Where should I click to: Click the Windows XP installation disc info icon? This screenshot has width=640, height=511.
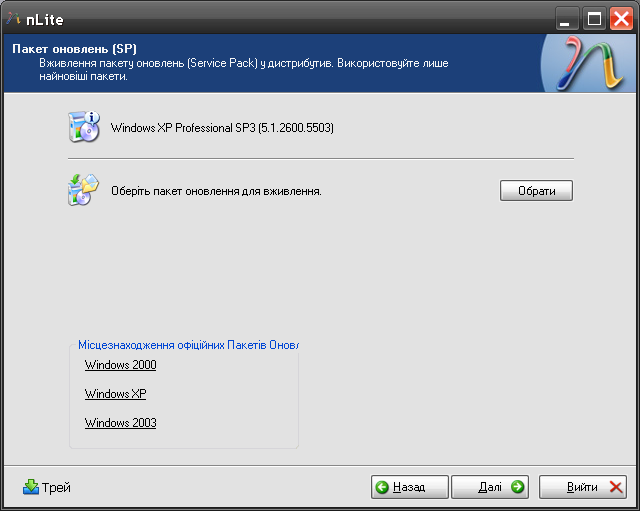click(84, 127)
